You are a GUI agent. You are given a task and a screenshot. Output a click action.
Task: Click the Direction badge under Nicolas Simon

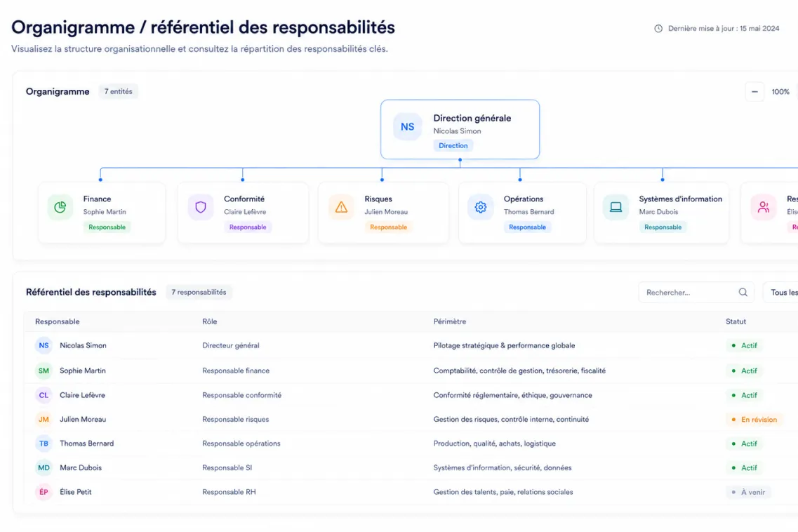click(453, 145)
